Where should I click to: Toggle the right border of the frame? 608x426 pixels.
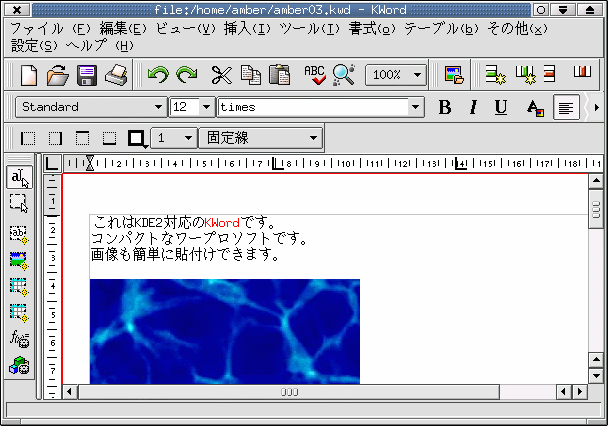55,138
